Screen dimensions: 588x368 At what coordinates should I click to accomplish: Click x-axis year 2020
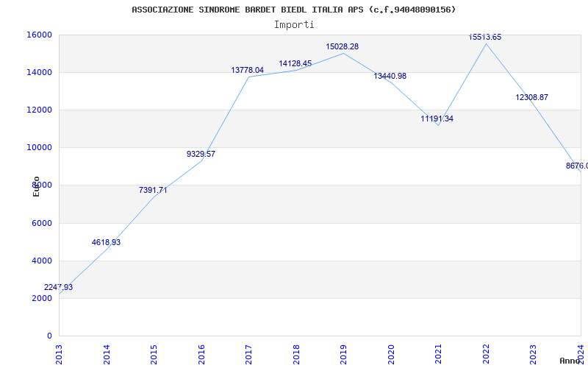(391, 355)
